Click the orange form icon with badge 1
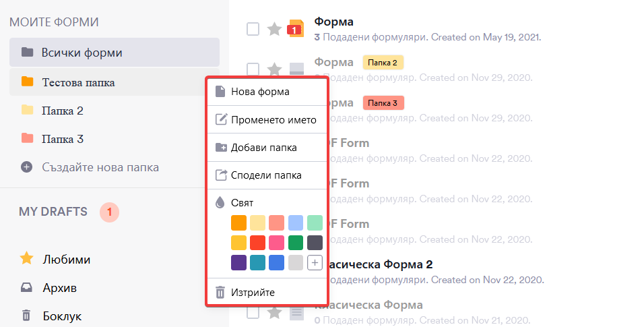The image size is (644, 327). pos(295,29)
